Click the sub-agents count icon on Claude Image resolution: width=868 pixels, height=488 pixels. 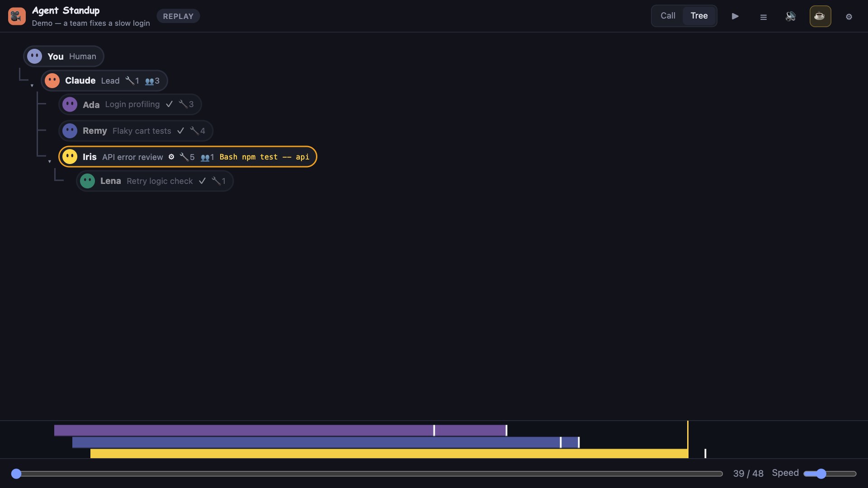(x=152, y=81)
